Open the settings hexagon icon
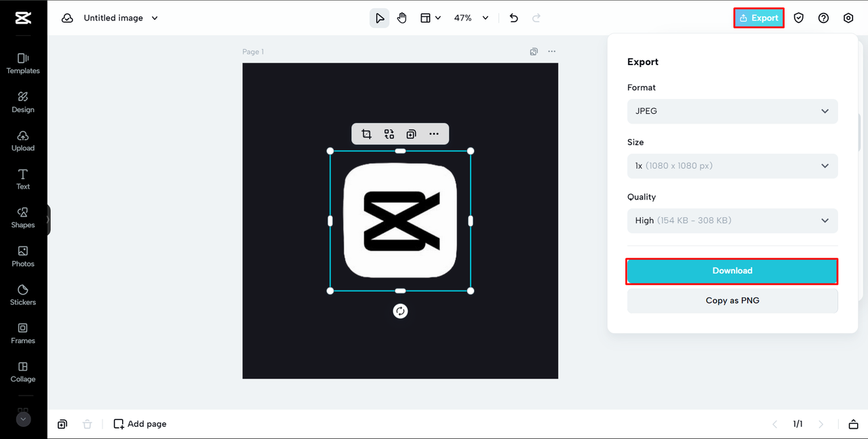This screenshot has height=439, width=868. [848, 18]
